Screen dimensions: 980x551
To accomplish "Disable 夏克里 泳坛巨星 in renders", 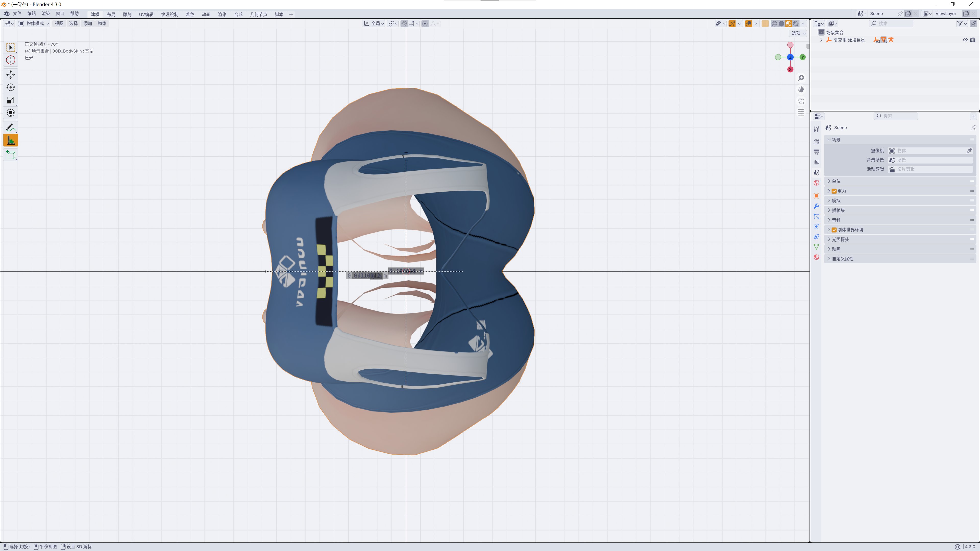I will click(x=973, y=40).
